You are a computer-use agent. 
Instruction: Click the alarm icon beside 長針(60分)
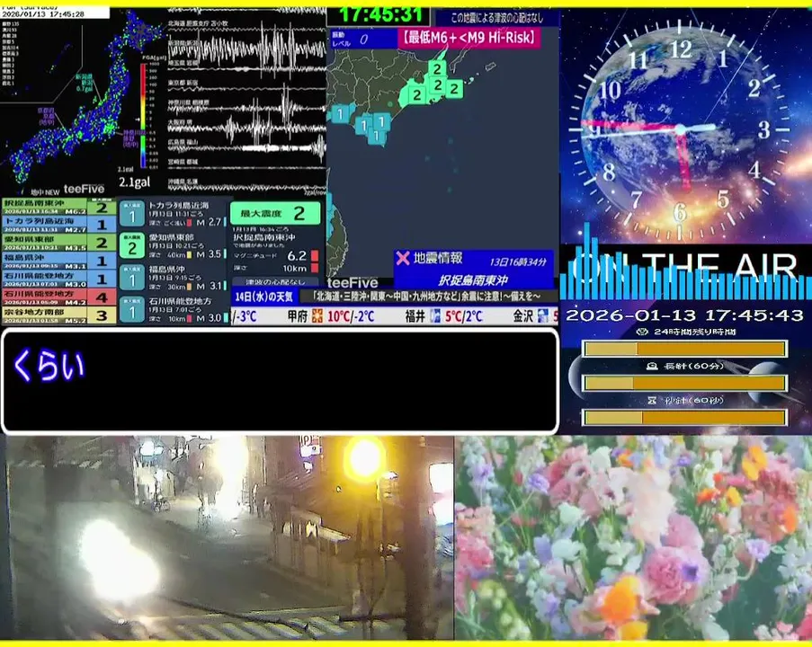click(652, 366)
